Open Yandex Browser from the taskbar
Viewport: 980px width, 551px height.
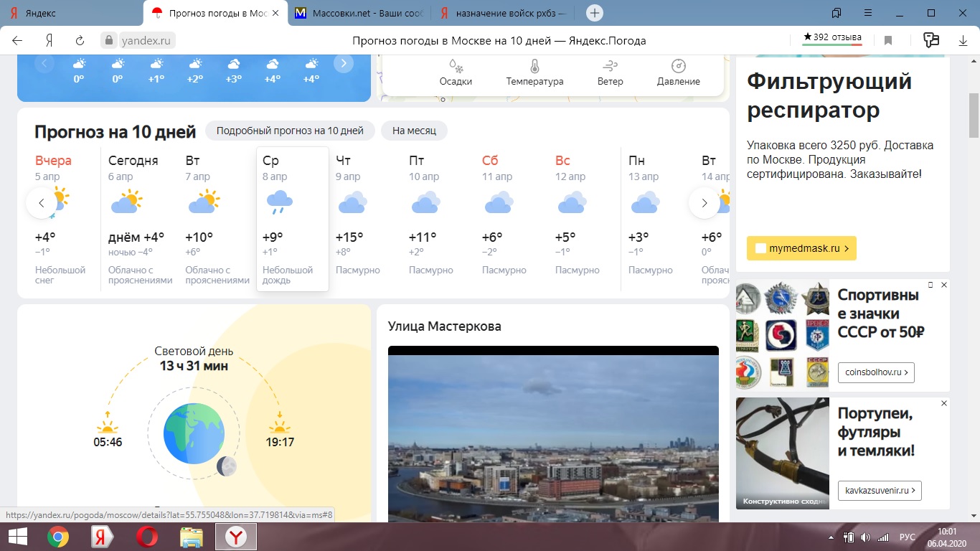[x=236, y=537]
